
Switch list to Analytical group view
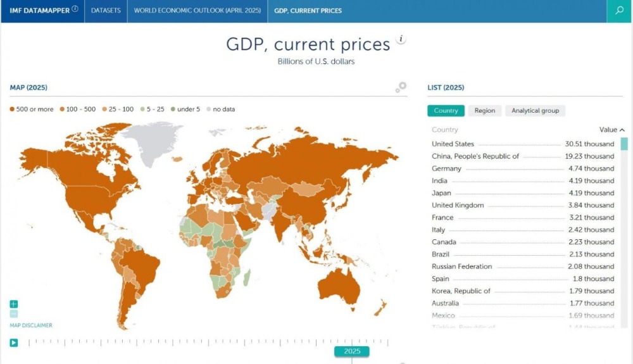coord(535,111)
